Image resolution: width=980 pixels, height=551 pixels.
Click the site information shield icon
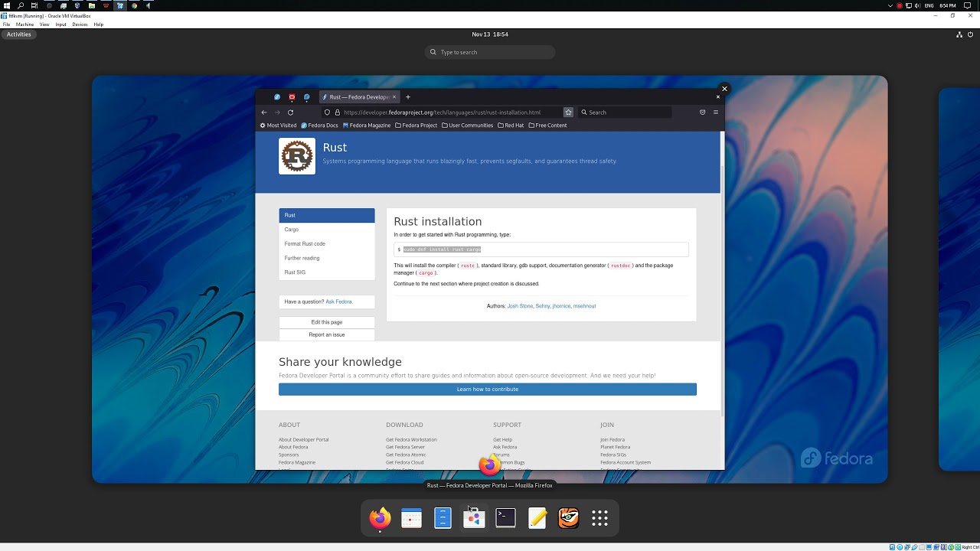click(x=327, y=112)
